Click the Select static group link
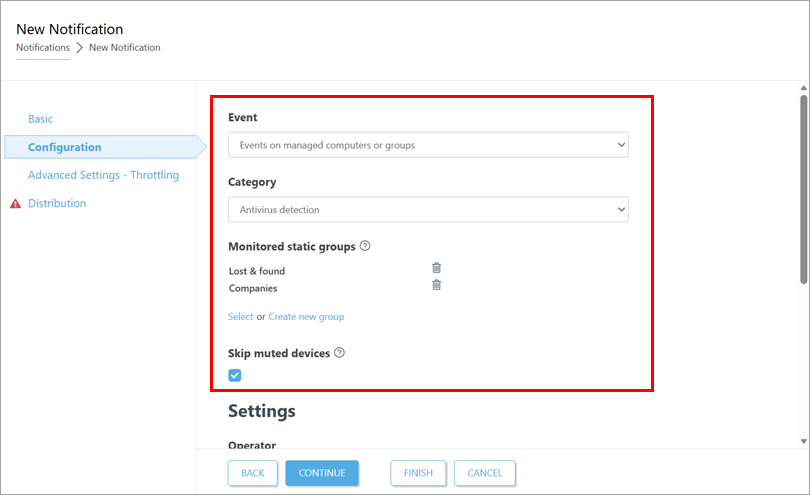The image size is (810, 495). pos(240,317)
